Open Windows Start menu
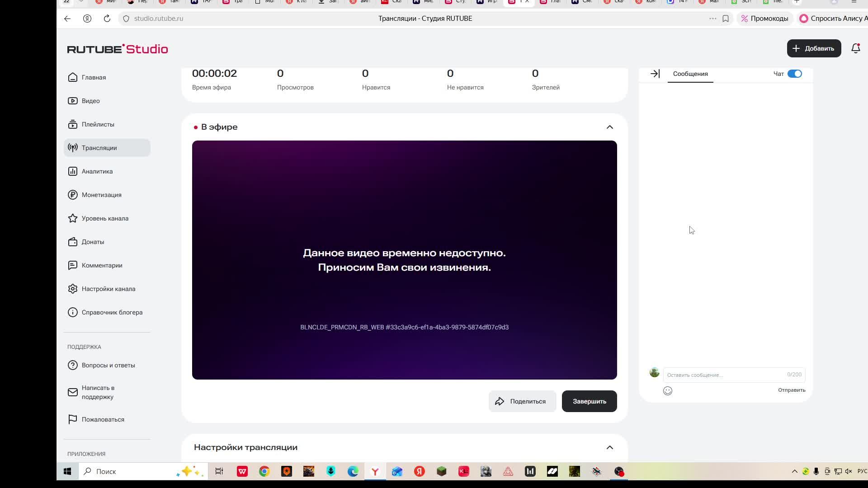The height and width of the screenshot is (488, 868). click(x=67, y=471)
